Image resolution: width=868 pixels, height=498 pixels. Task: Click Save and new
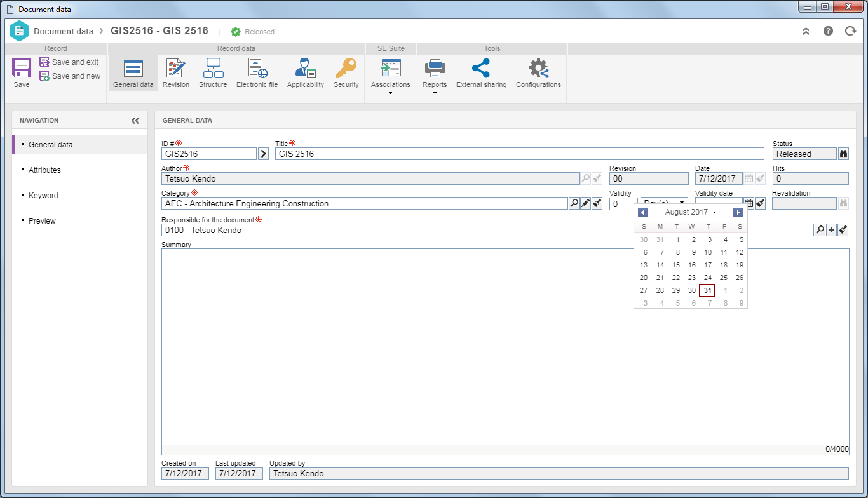[x=70, y=76]
